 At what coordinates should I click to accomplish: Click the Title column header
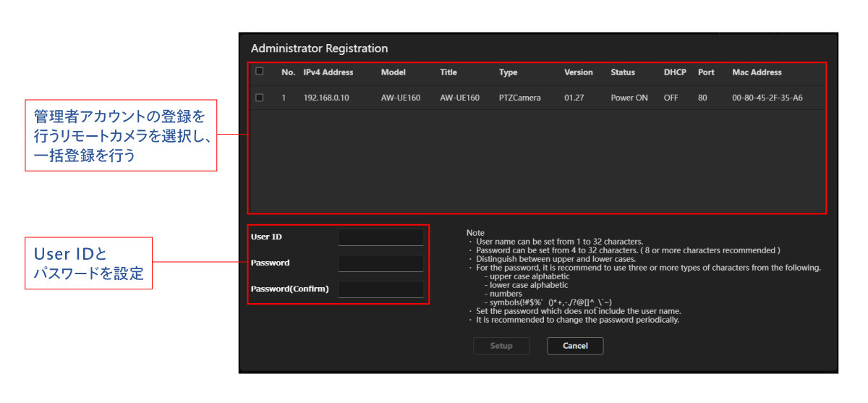[x=448, y=72]
